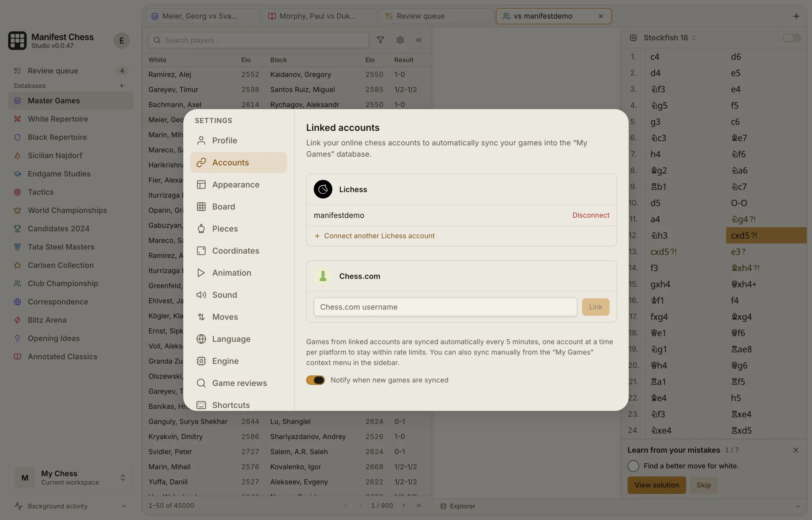Switch to the Review queue tab
This screenshot has height=520, width=812.
click(436, 16)
